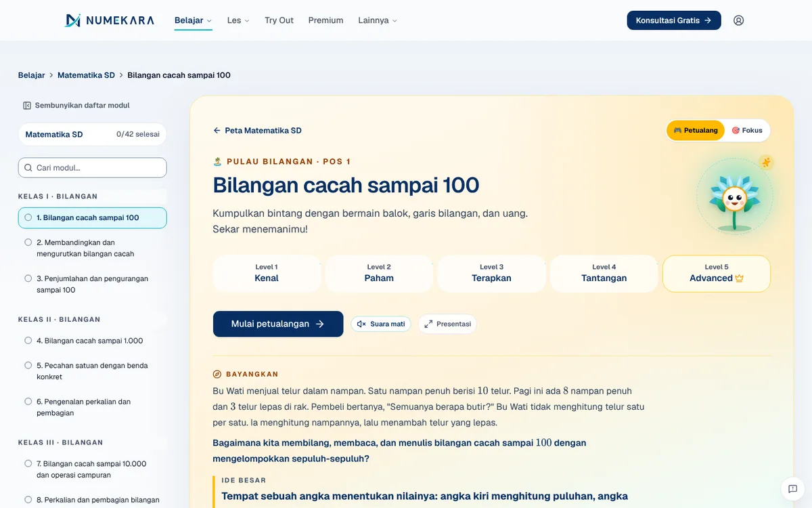Click the KELAS III · BILANGAN heading

[61, 443]
